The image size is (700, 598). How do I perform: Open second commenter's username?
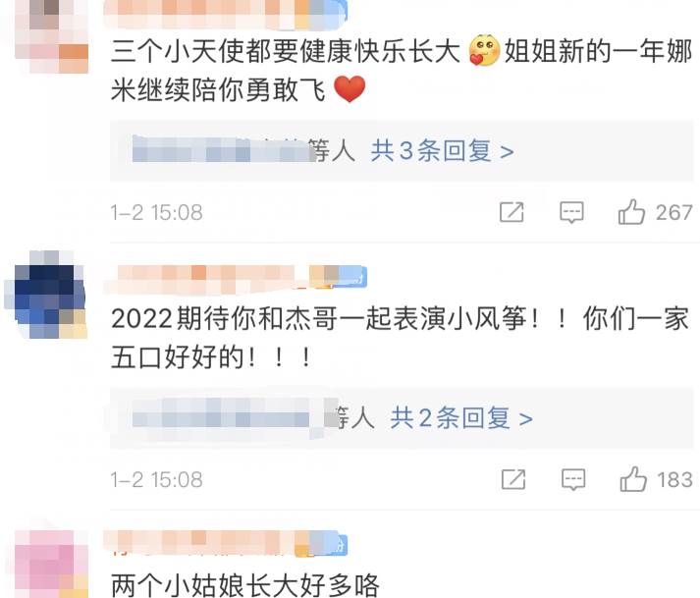point(236,278)
